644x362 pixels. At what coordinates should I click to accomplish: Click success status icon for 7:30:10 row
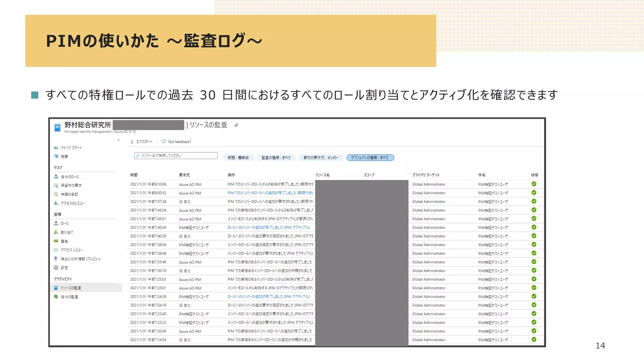(534, 271)
